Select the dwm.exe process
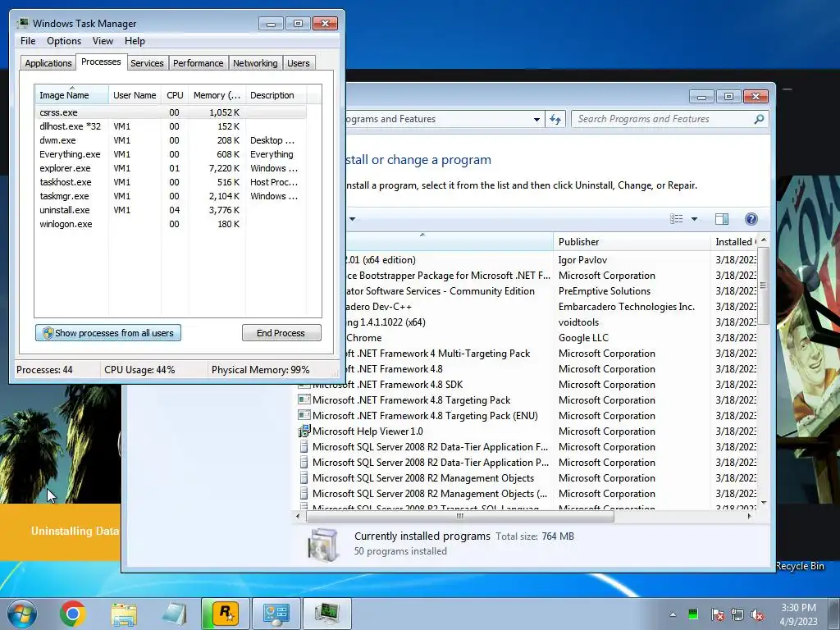The height and width of the screenshot is (630, 840). (x=171, y=140)
